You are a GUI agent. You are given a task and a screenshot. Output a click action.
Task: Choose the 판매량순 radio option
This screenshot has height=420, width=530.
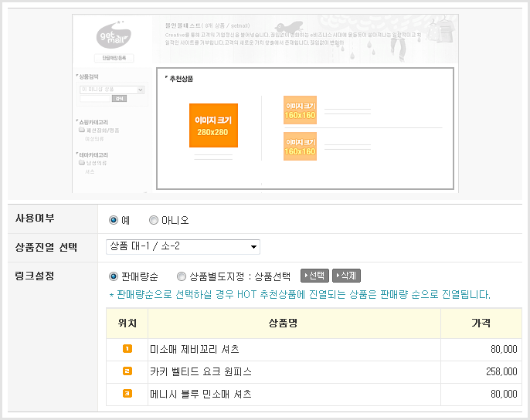click(114, 276)
